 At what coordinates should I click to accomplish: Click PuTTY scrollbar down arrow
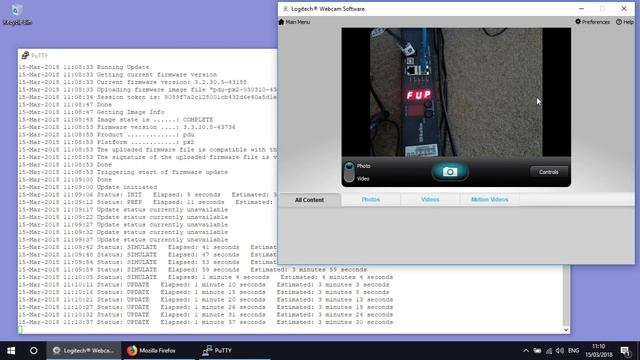point(566,330)
